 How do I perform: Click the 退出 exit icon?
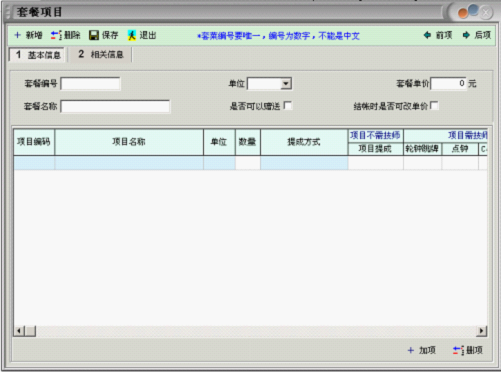tap(132, 35)
